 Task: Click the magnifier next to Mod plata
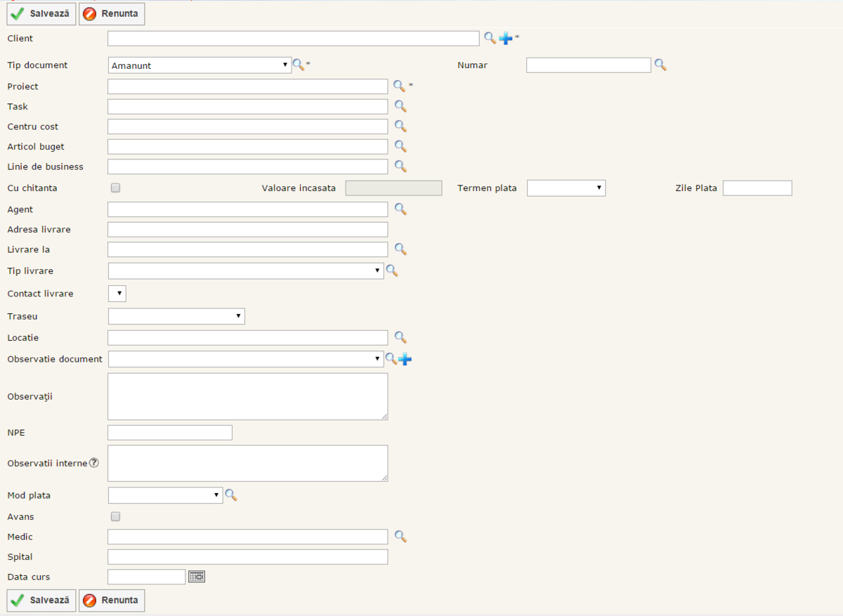pos(230,496)
